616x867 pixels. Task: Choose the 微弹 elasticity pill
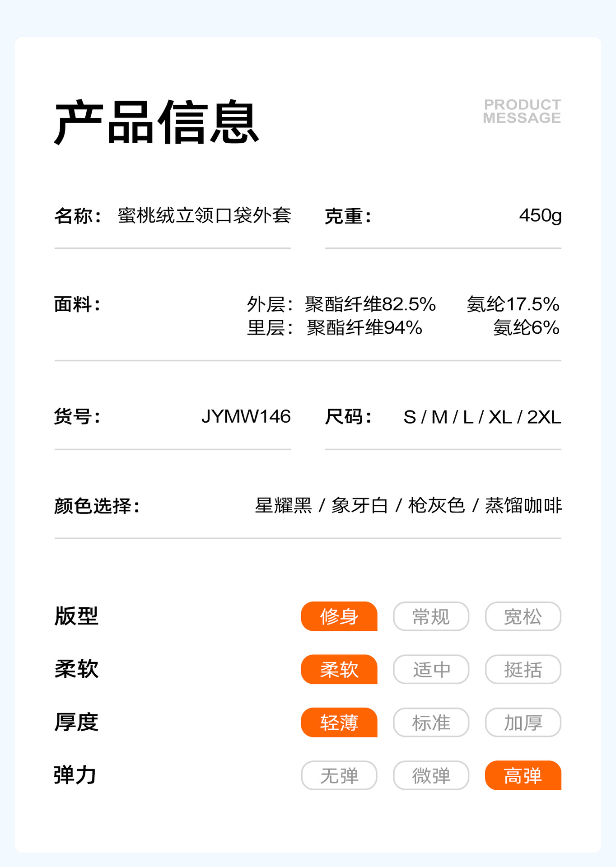click(431, 775)
